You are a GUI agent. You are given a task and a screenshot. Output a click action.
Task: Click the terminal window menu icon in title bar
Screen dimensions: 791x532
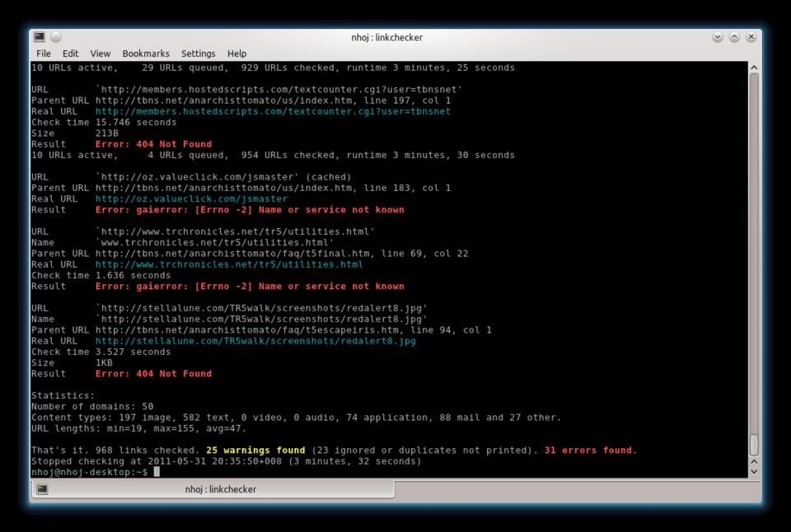[40, 37]
